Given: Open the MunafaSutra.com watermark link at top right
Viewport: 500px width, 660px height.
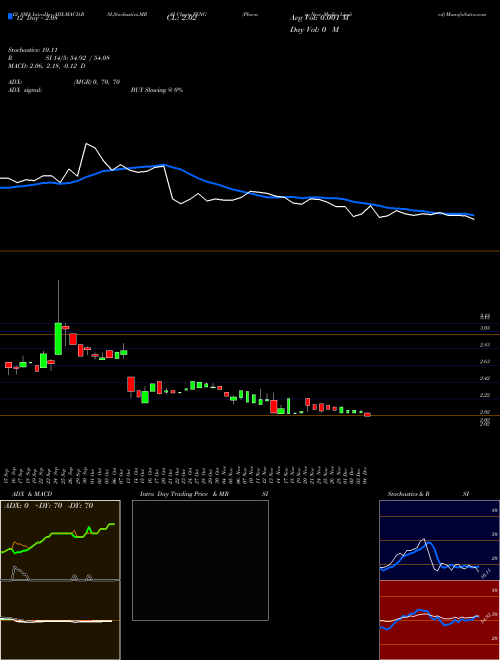Looking at the screenshot, I should point(462,14).
